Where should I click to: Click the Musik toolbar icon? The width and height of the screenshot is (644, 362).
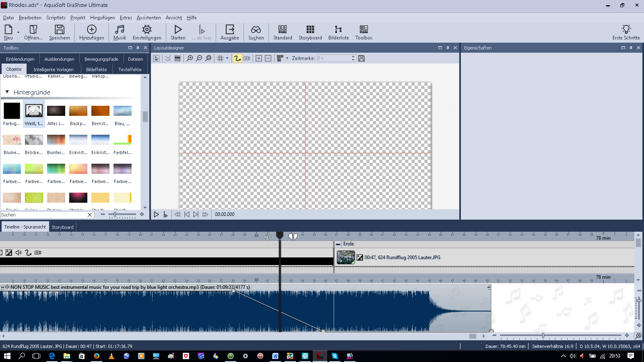(120, 32)
